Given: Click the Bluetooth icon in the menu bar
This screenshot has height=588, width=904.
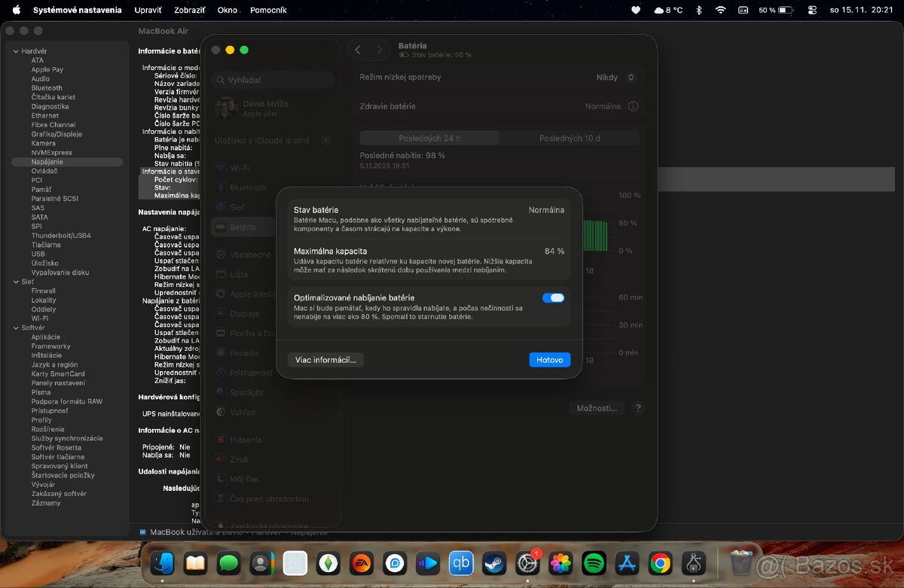Looking at the screenshot, I should click(698, 10).
